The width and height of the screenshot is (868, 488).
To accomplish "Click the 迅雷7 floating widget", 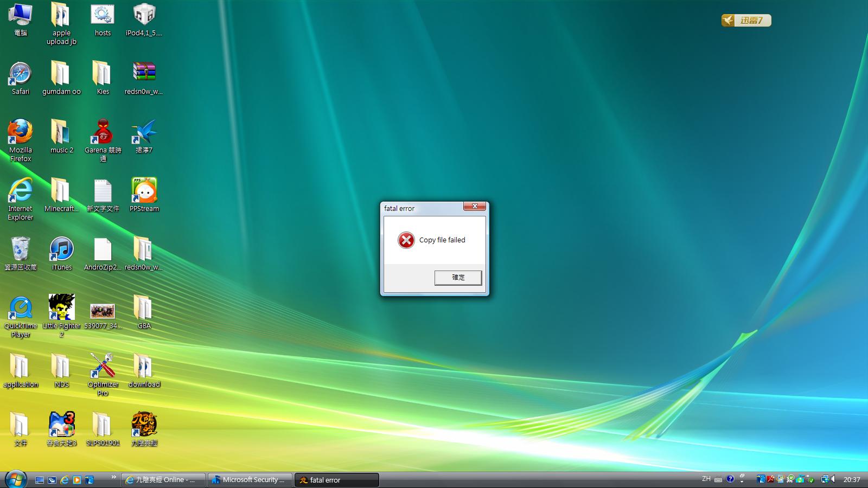I will [746, 21].
